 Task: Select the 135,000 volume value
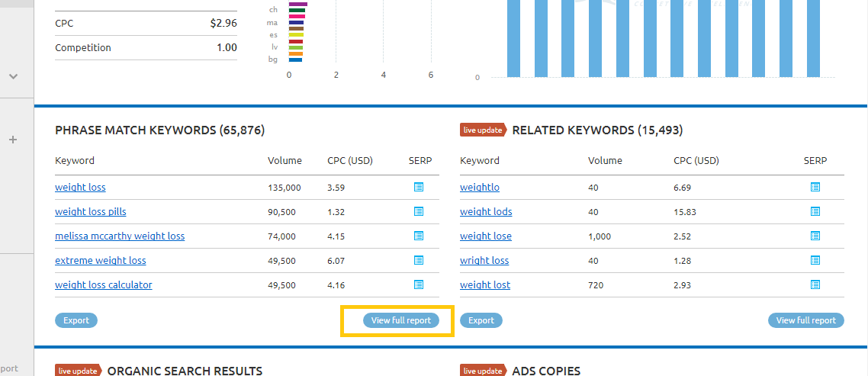284,188
